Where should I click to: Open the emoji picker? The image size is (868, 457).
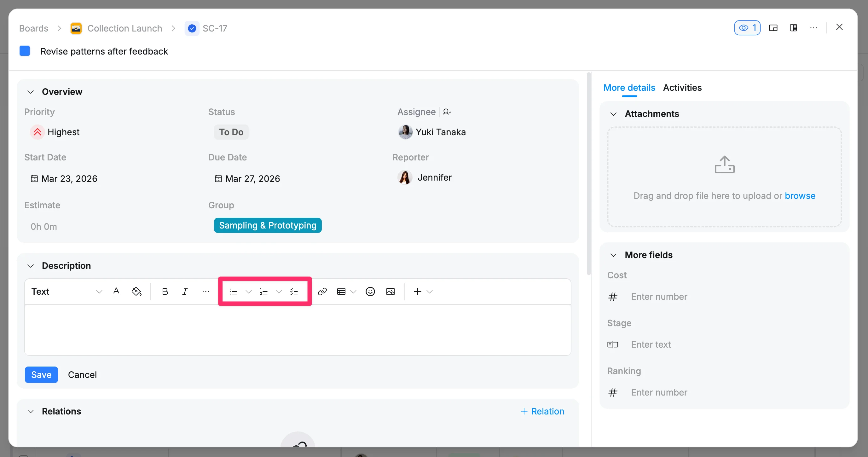(370, 292)
